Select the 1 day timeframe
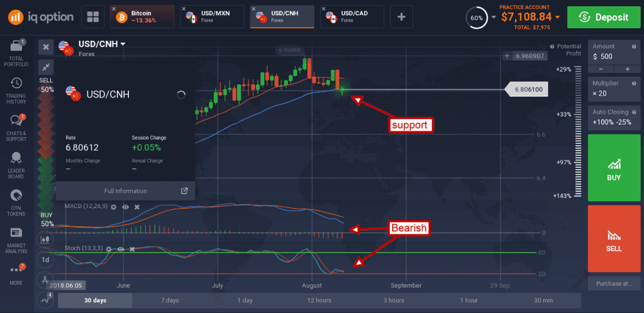The image size is (644, 313). pos(245,300)
